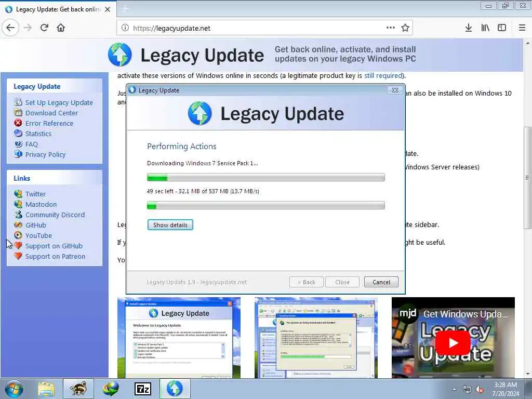
Task: Click the page vertical scrollbar
Action: click(527, 178)
